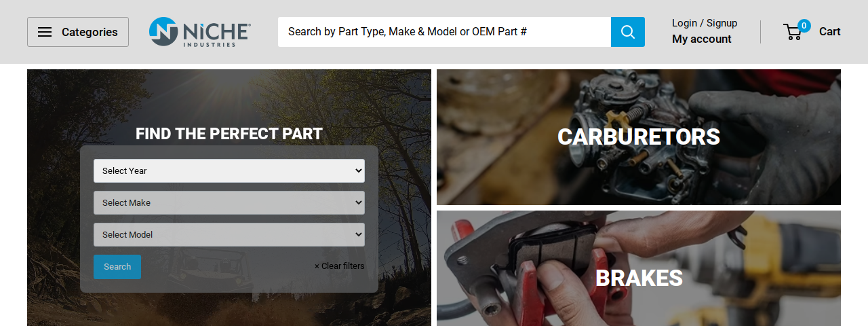Click the cart item count badge
The height and width of the screenshot is (326, 868).
pyautogui.click(x=804, y=26)
